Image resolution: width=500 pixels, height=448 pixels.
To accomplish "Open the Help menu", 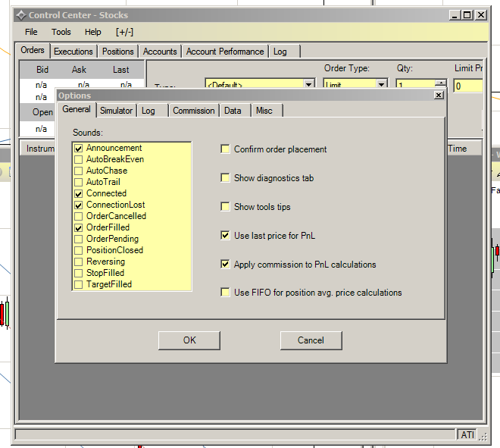I will pyautogui.click(x=92, y=32).
